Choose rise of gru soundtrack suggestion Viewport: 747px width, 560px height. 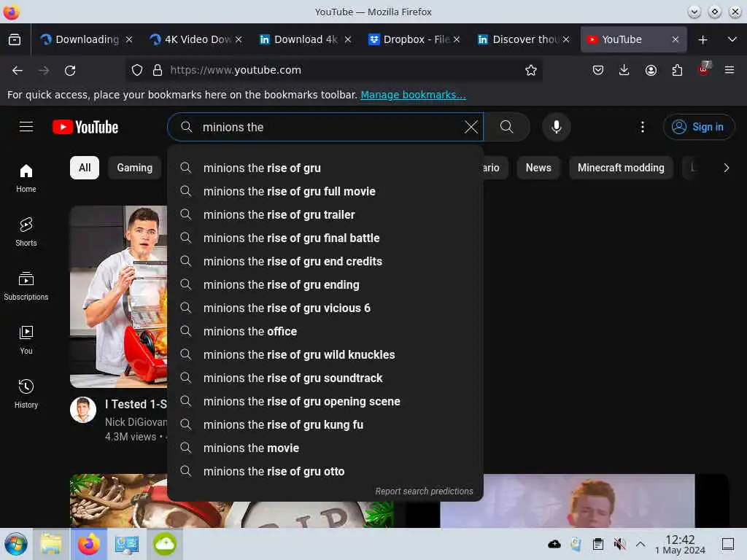point(325,378)
